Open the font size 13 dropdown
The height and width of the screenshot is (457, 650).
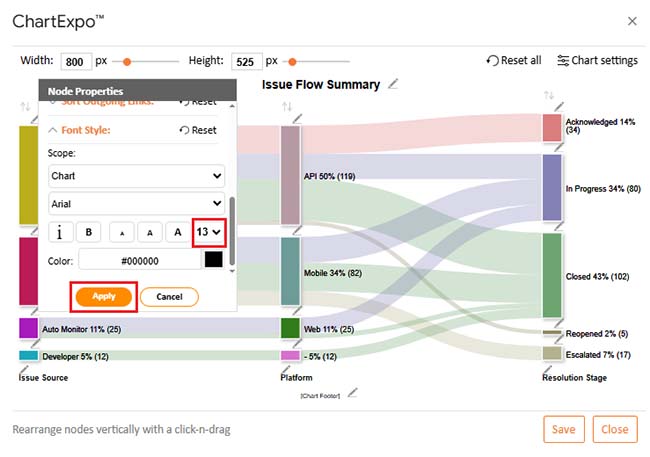point(208,232)
